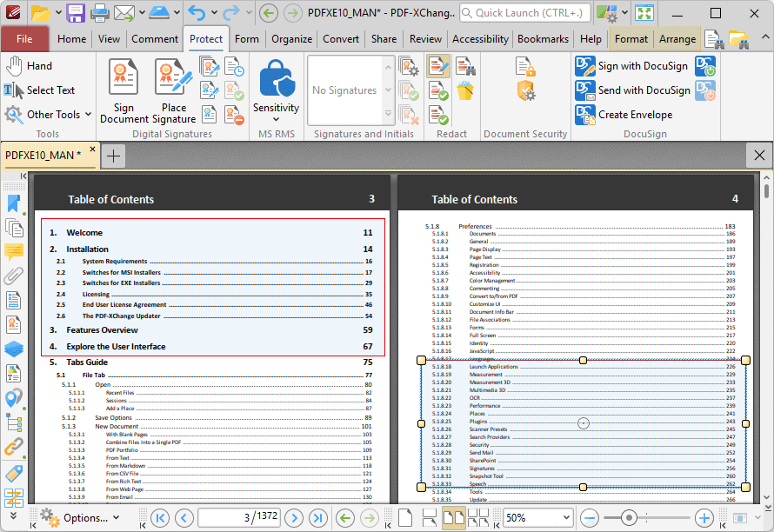
Task: Toggle two pages continuous layout
Action: pyautogui.click(x=477, y=518)
